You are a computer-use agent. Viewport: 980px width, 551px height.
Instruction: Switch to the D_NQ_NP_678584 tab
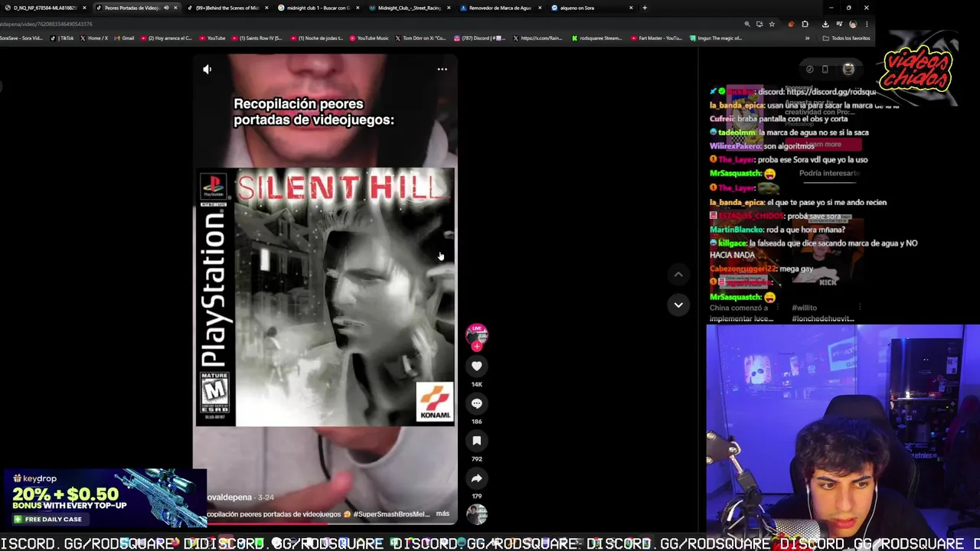(44, 8)
